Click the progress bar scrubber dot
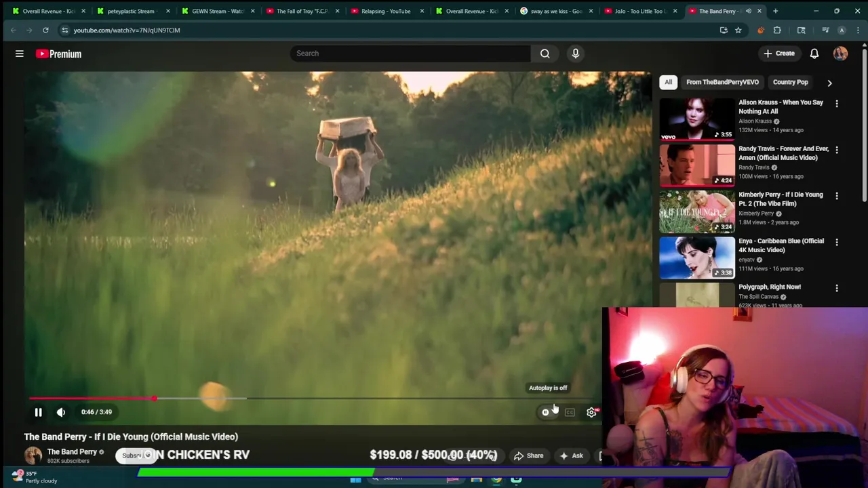868x488 pixels. [x=155, y=399]
